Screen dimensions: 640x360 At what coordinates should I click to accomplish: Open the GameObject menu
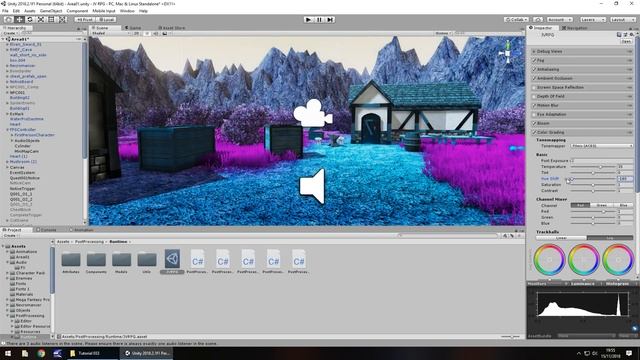[51, 11]
